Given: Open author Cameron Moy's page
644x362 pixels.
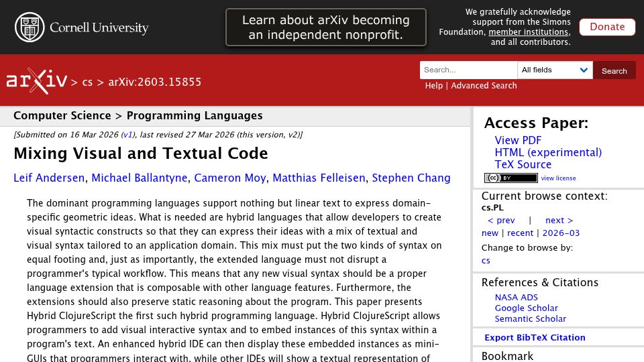Looking at the screenshot, I should (230, 178).
